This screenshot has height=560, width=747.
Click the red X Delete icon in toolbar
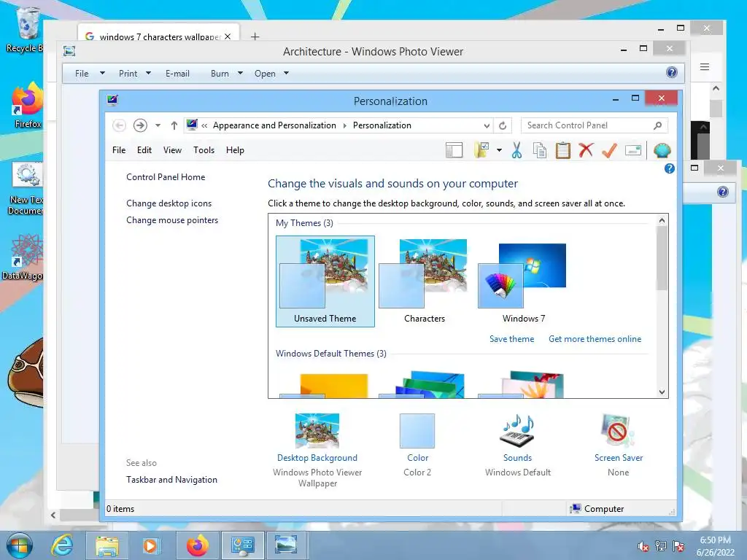click(586, 150)
